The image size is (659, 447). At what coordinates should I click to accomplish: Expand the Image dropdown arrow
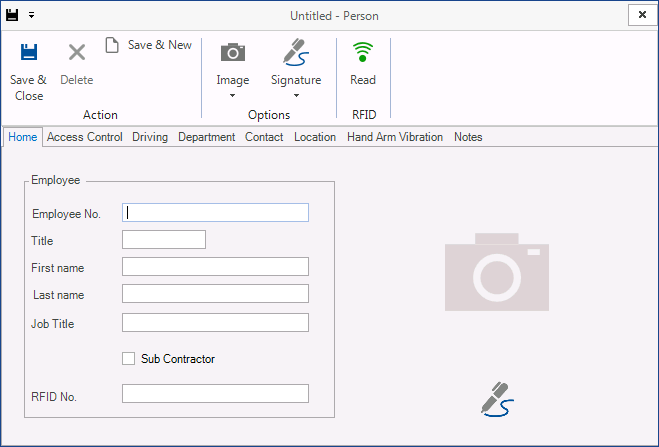pyautogui.click(x=232, y=96)
